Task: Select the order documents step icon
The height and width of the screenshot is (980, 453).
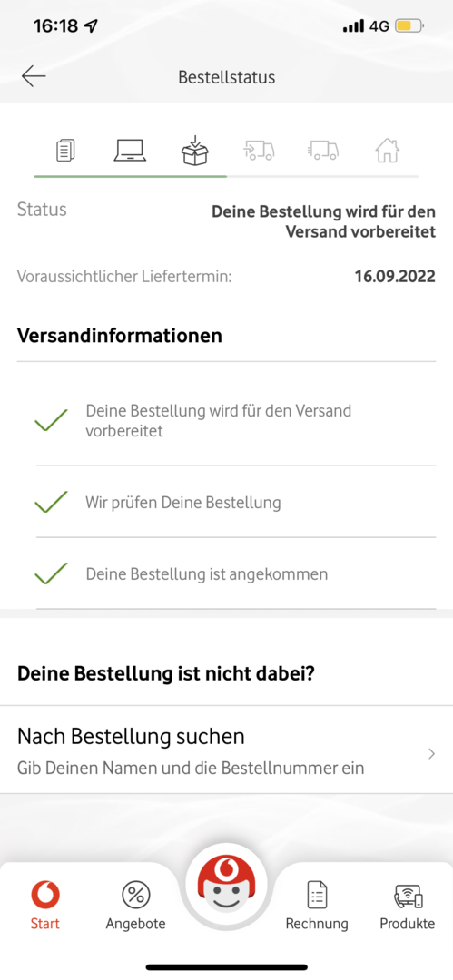Action: [x=65, y=150]
